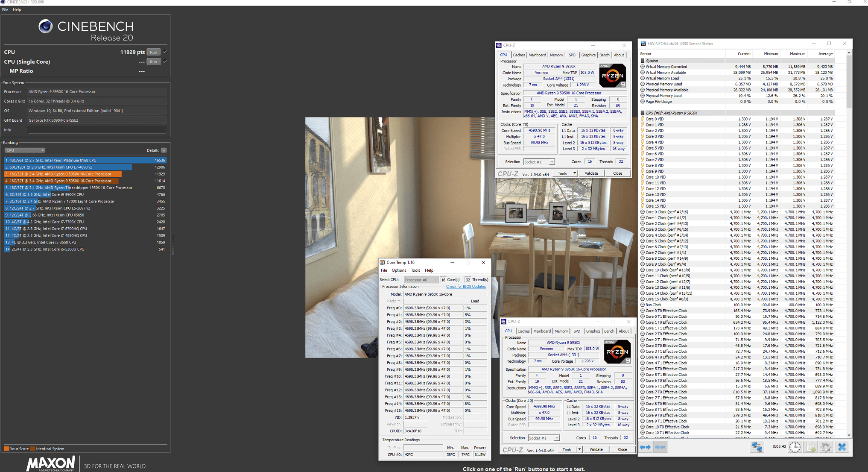The width and height of the screenshot is (868, 472).
Task: Run the CPU multi-core benchmark
Action: pyautogui.click(x=153, y=52)
